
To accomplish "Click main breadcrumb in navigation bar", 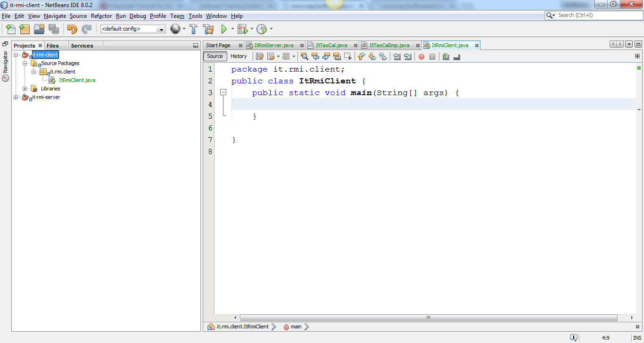I will (x=296, y=327).
